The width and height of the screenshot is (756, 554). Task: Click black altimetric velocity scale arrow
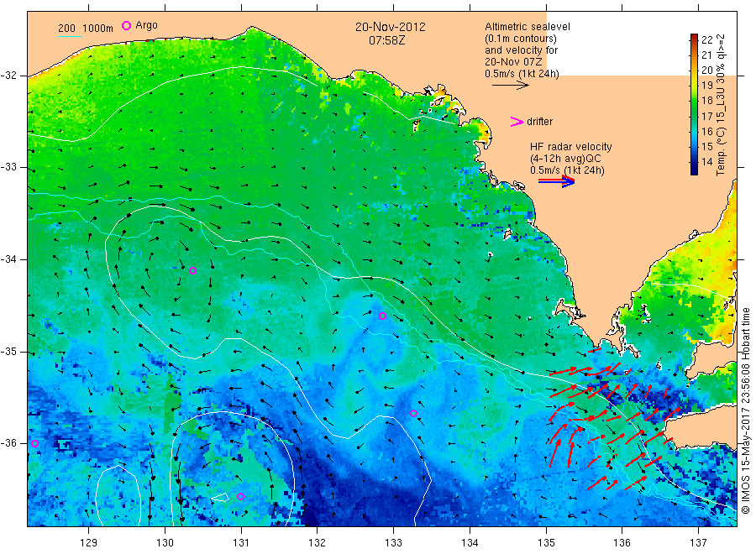pos(510,86)
